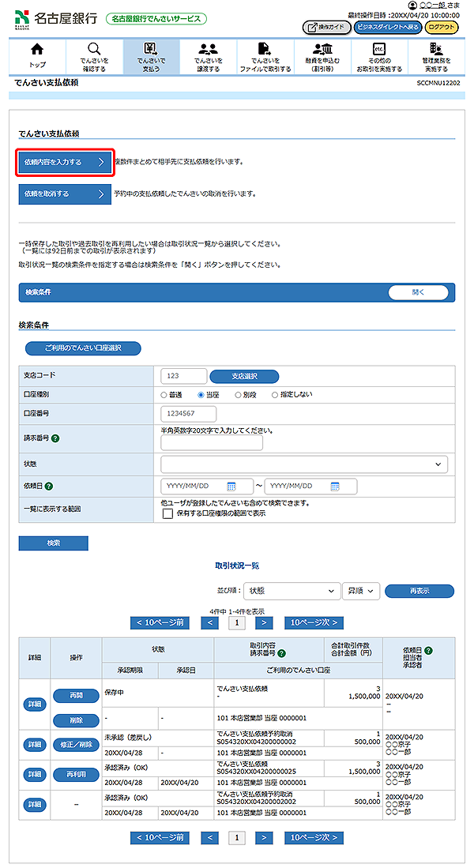This screenshot has width=474, height=868.
Task: Open 管理業務を実施する icon
Action: (435, 50)
